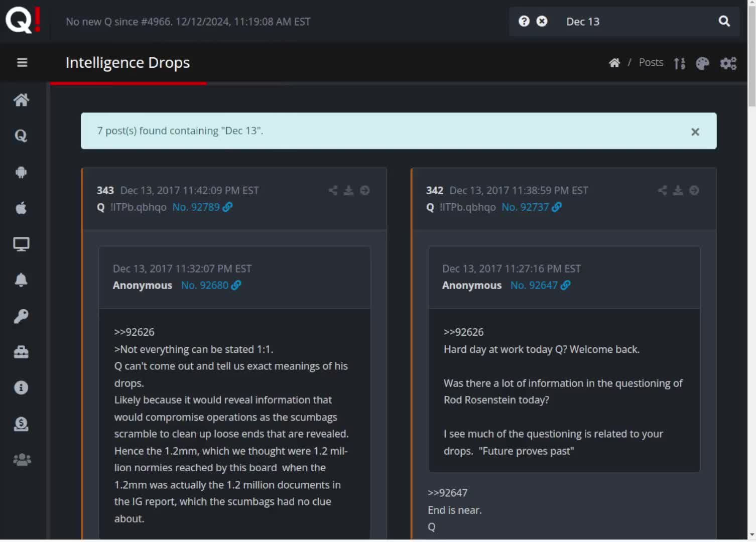Image resolution: width=756 pixels, height=542 pixels.
Task: Open the key icon in sidebar
Action: click(21, 316)
